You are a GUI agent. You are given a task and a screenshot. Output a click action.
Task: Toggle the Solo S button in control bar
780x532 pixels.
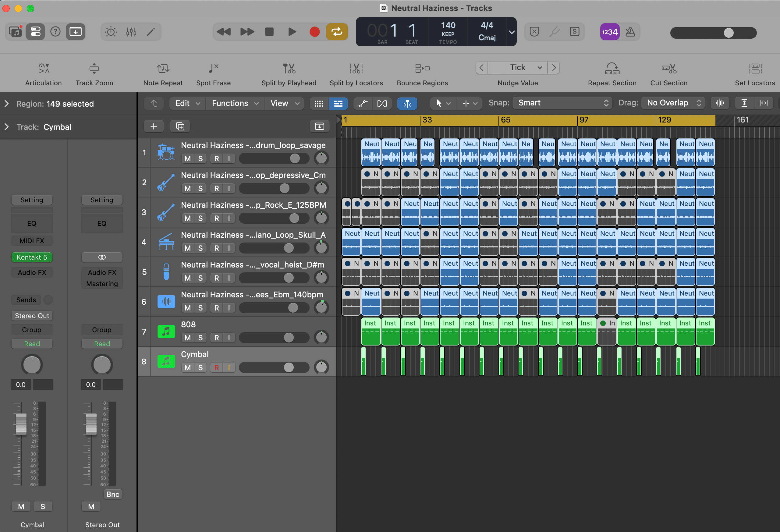[575, 32]
